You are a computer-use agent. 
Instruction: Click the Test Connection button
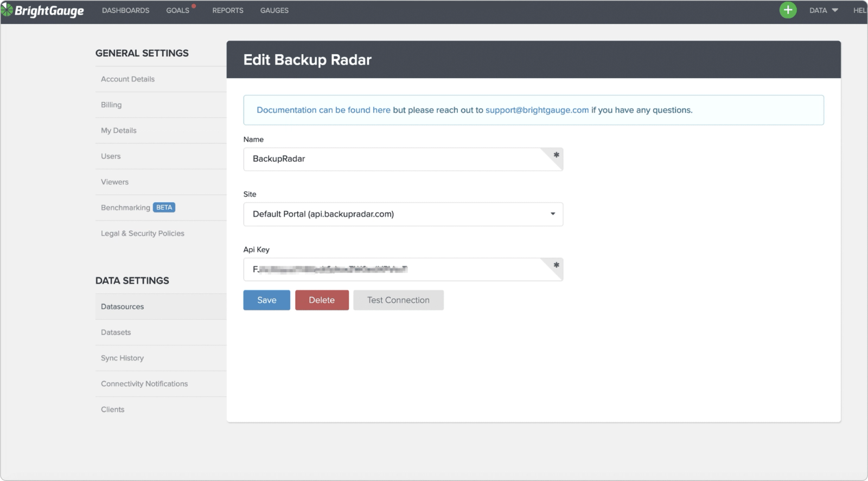(398, 300)
